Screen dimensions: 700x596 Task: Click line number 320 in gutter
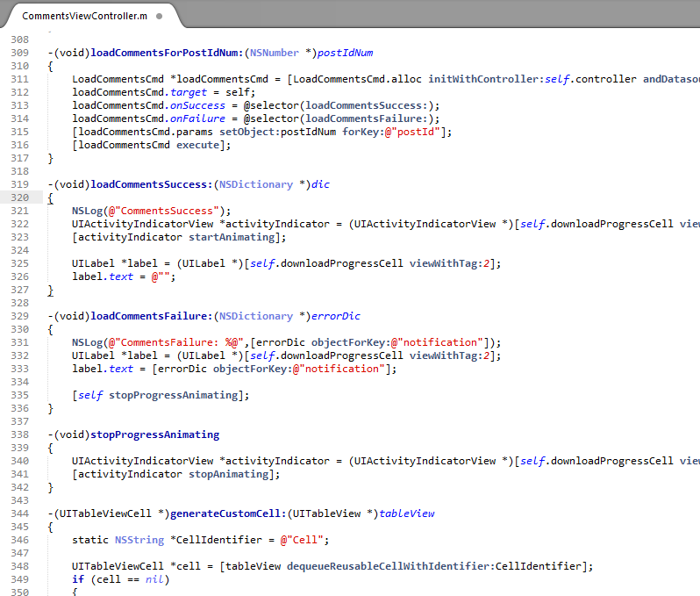[19, 197]
